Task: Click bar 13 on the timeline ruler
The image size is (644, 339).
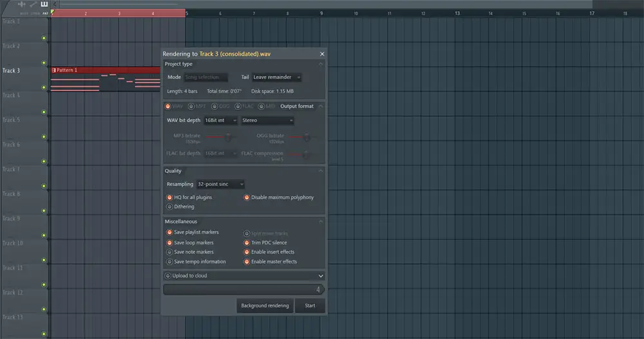Action: (457, 13)
